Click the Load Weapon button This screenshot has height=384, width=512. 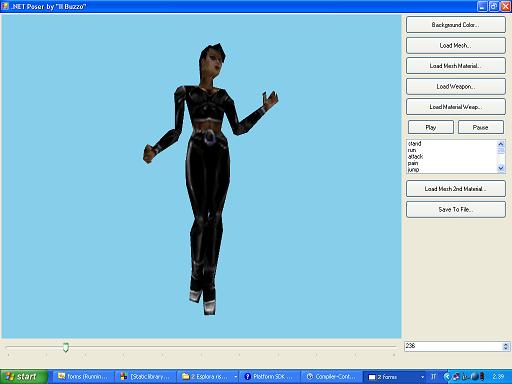(456, 86)
